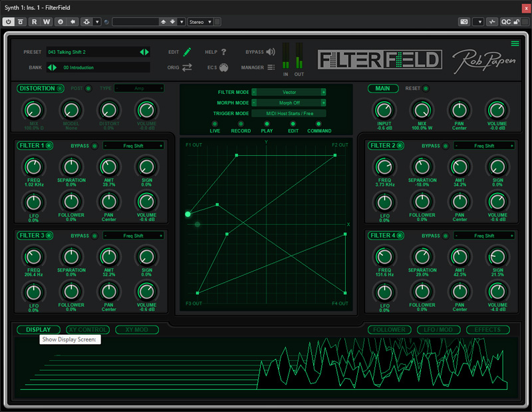Click the MAIN section button

click(x=383, y=89)
